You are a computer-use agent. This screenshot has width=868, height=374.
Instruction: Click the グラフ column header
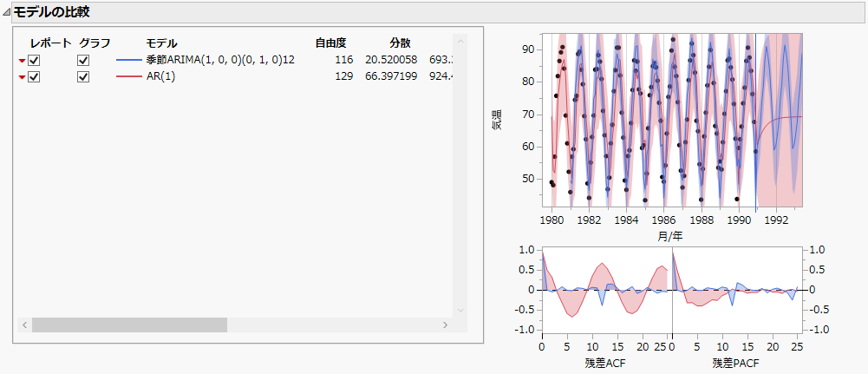[95, 43]
